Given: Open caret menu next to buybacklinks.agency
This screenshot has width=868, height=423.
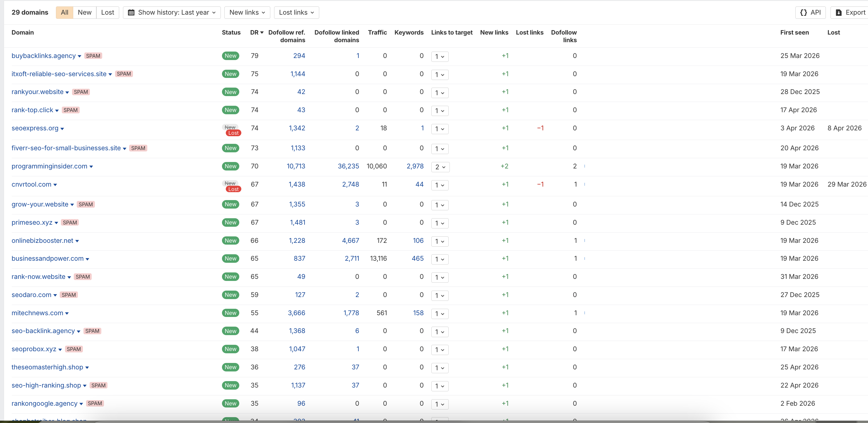Looking at the screenshot, I should (80, 56).
